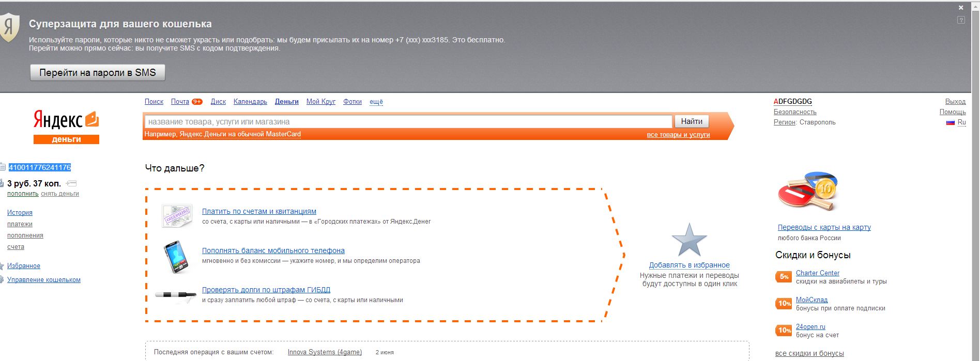Viewport: 980px width, 361px height.
Task: Open 'Пополнять баланс мобильного телефона'
Action: [x=273, y=250]
